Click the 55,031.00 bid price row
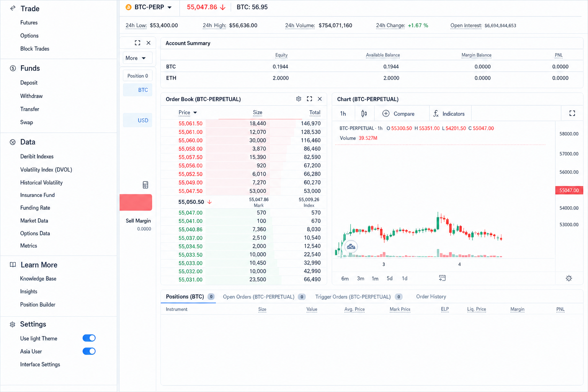Viewport: 588px width, 392px height. (243, 279)
